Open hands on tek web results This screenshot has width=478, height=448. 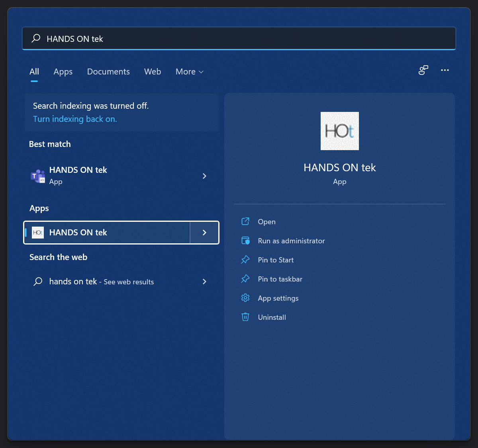point(121,282)
